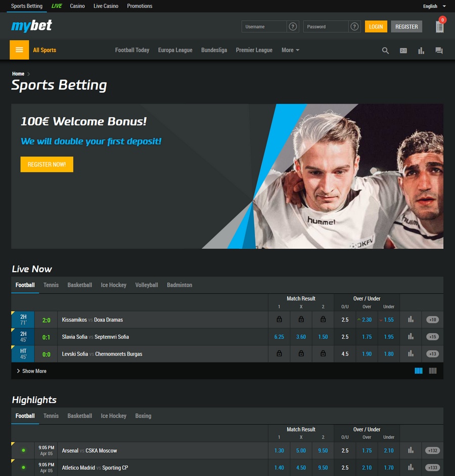Open statistics for Slavia Sofia match

pyautogui.click(x=411, y=336)
